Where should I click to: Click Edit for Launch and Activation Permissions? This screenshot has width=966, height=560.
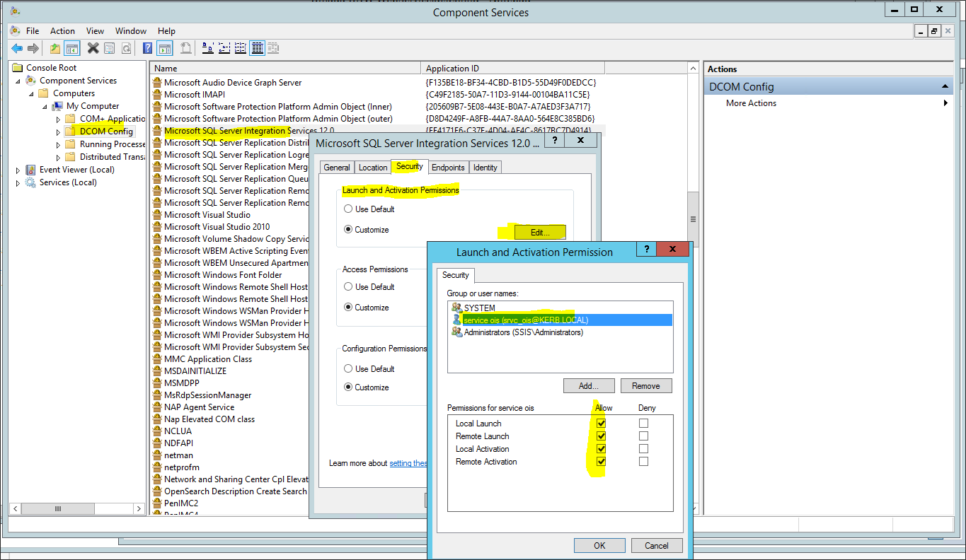[x=541, y=232]
